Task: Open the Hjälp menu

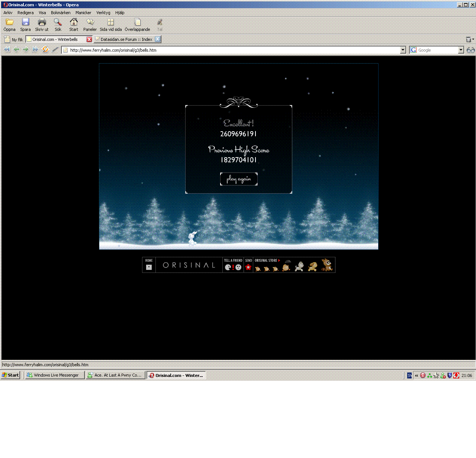Action: click(120, 13)
